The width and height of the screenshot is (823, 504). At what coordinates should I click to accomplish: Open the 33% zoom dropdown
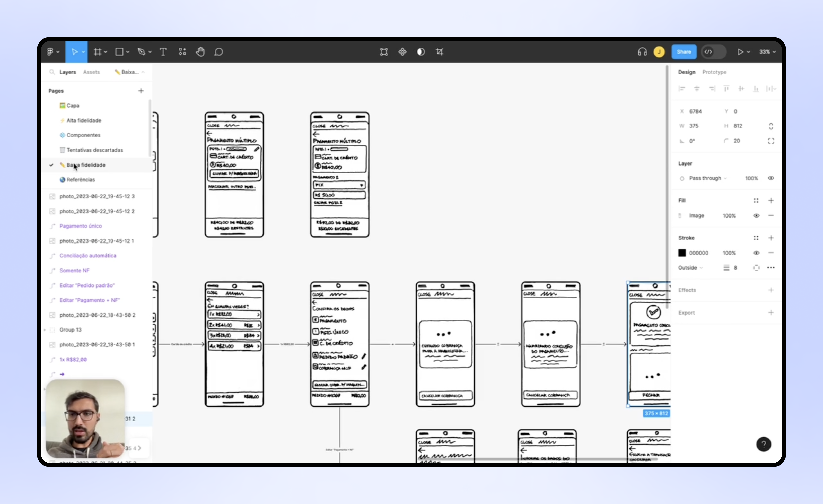767,52
